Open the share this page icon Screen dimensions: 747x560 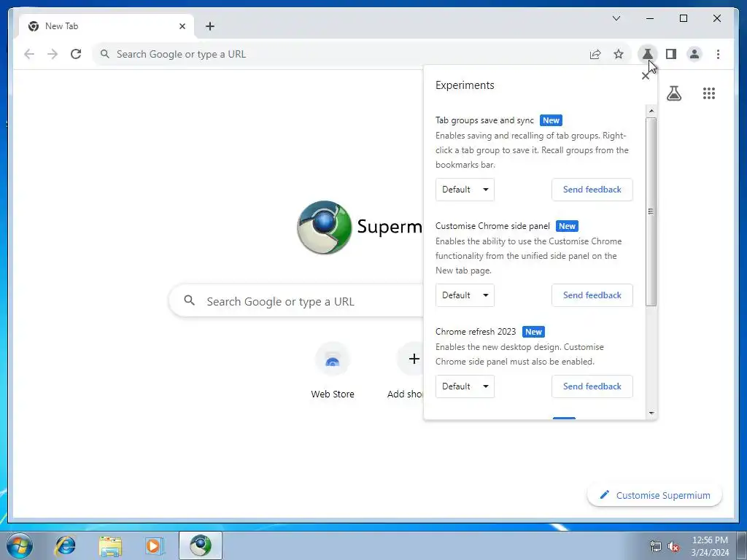pyautogui.click(x=595, y=54)
